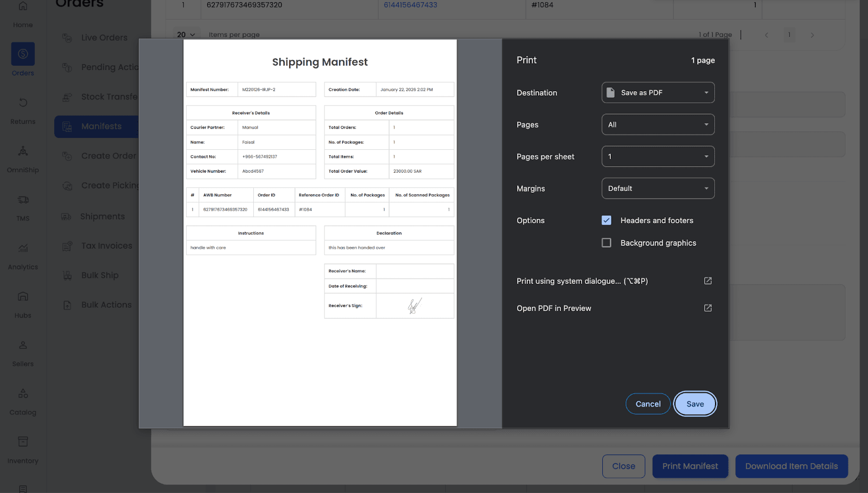
Task: Go to OmniShip via sidebar icon
Action: (23, 151)
